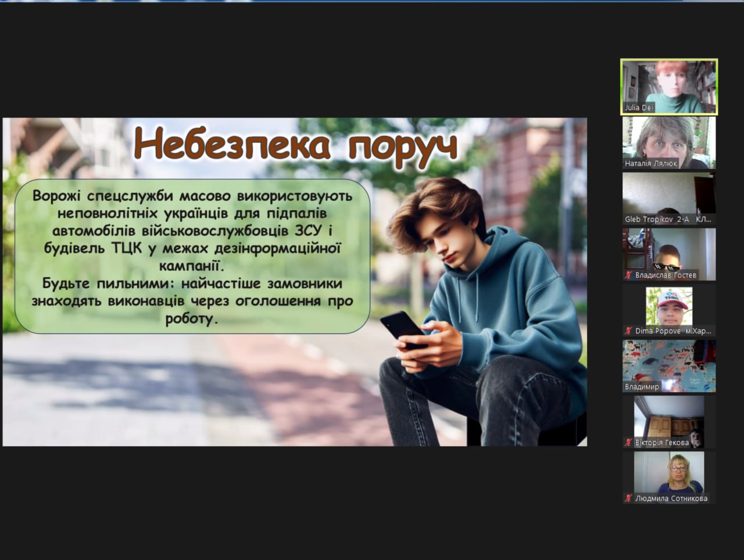Click the muted microphone icon beside Владислав Гостев

click(x=628, y=275)
